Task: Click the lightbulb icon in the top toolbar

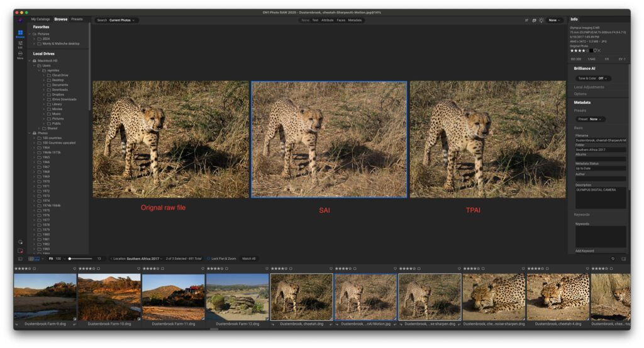Action: pyautogui.click(x=541, y=20)
